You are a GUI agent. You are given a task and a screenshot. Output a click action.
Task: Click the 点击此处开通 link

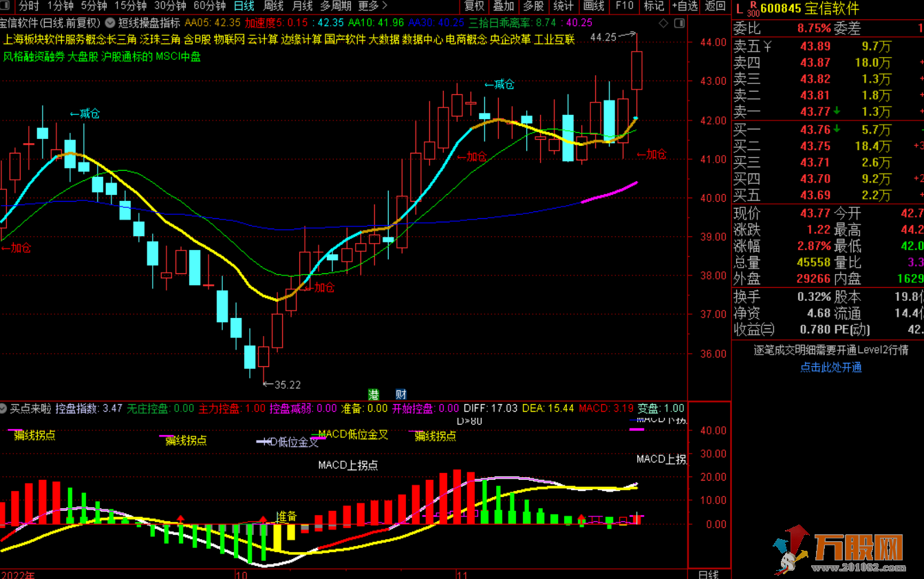click(830, 367)
